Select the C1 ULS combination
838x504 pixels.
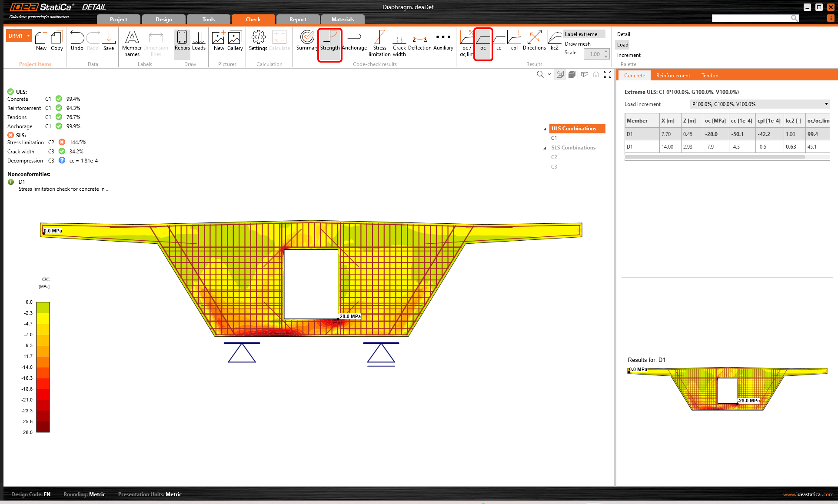coord(554,138)
